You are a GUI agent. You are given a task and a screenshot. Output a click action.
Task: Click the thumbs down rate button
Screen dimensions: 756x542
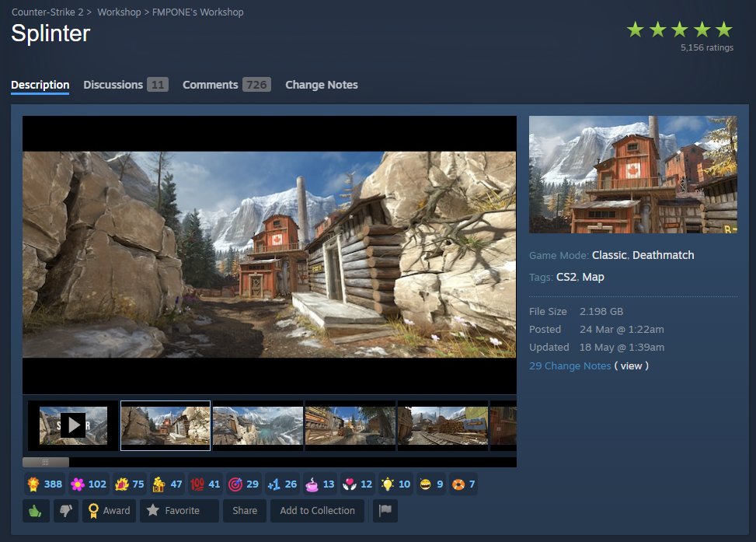pyautogui.click(x=66, y=511)
